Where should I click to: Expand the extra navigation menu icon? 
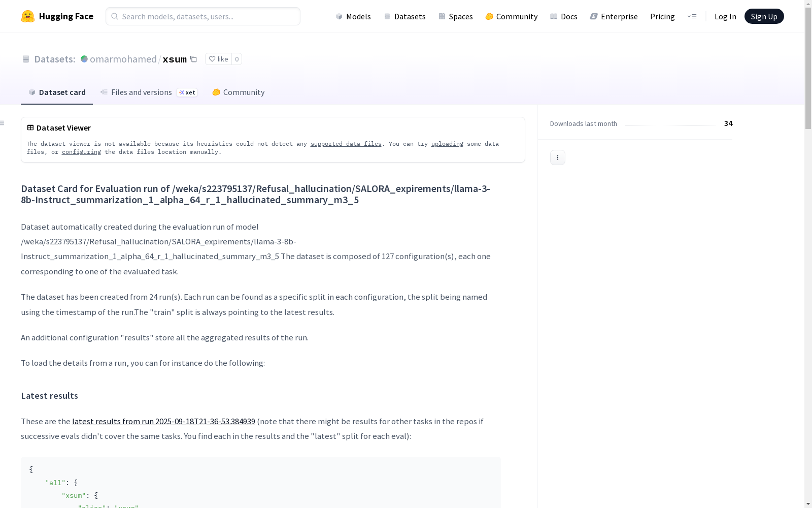[692, 16]
